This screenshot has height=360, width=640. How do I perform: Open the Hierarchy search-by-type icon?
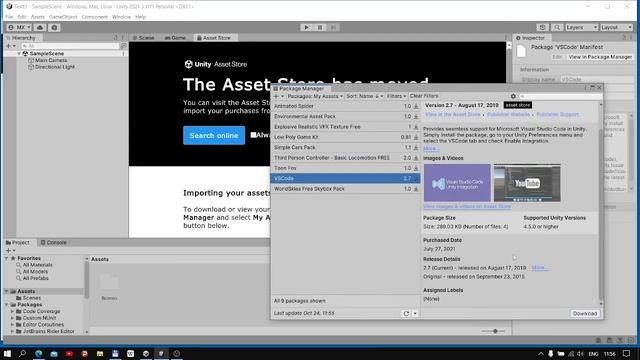point(123,46)
